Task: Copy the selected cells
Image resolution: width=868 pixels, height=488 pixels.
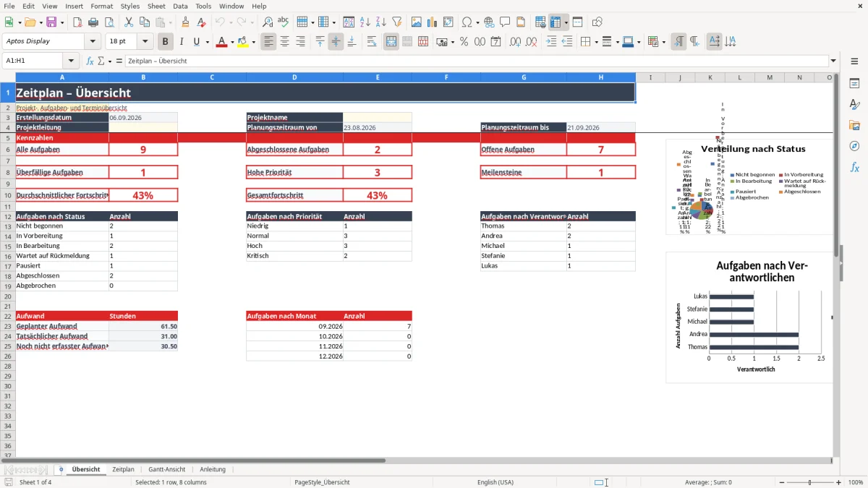Action: tap(144, 22)
